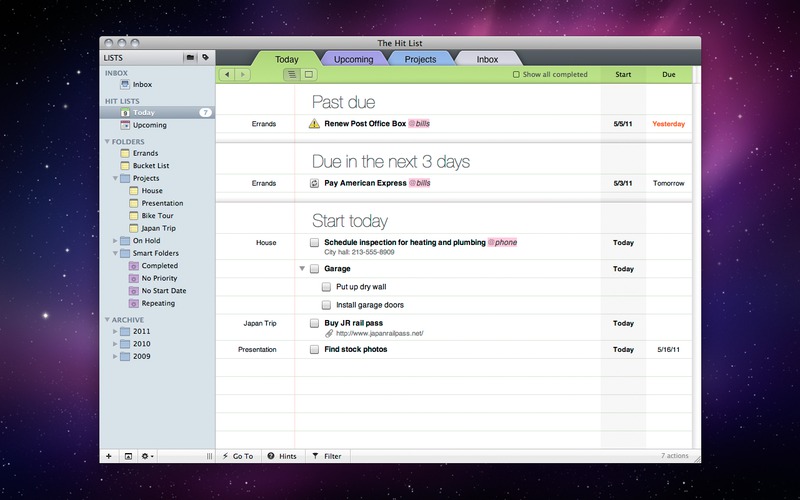Click the tags icon in Lists header
Screen dimensions: 800x500
[x=205, y=58]
